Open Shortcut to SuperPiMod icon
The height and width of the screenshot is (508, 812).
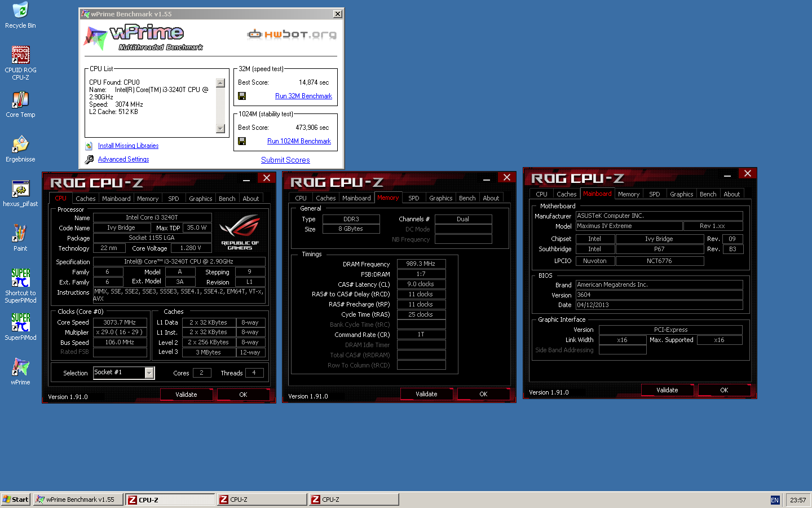(x=20, y=286)
